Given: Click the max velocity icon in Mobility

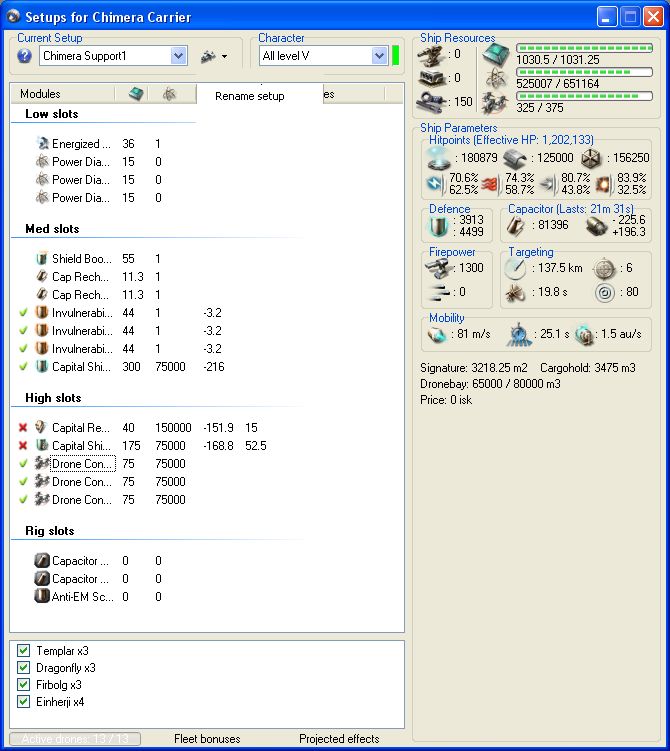Looking at the screenshot, I should (437, 334).
